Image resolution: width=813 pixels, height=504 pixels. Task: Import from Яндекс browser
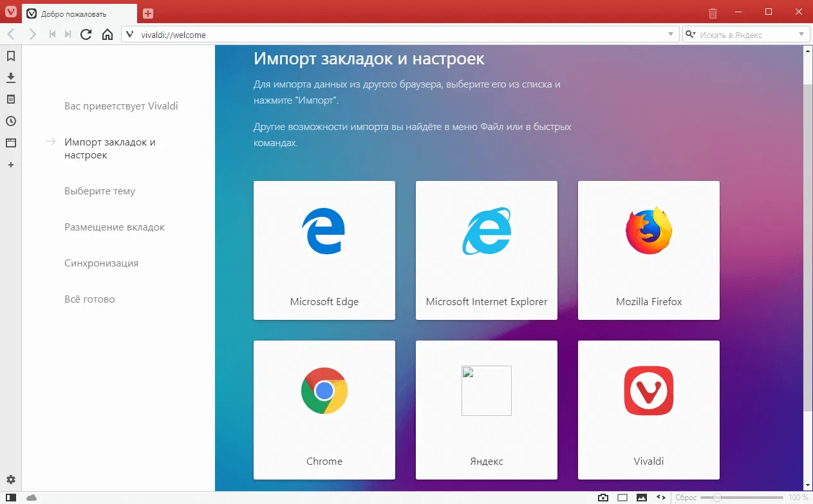click(x=487, y=410)
